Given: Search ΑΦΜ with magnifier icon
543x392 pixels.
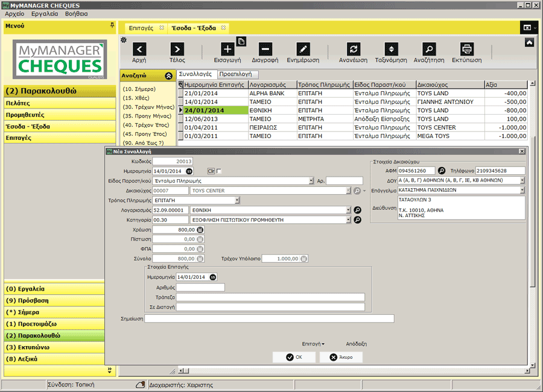Looking at the screenshot, I should coord(442,171).
